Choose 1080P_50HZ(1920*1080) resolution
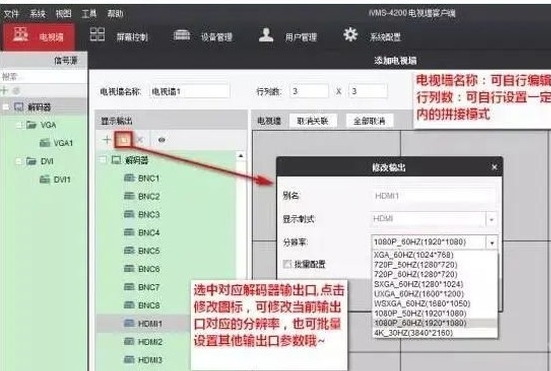The width and height of the screenshot is (551, 371). click(x=435, y=313)
